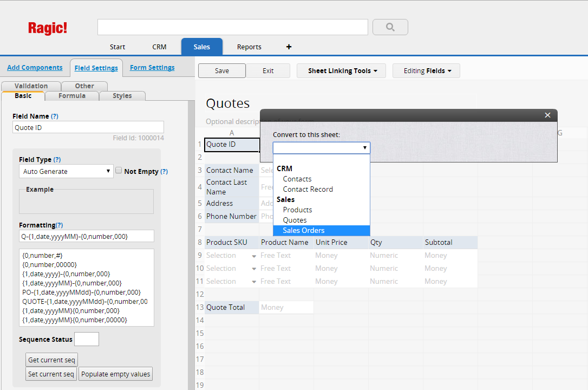Viewport: 588px width, 390px height.
Task: Click the Sequence Status input box
Action: [87, 339]
